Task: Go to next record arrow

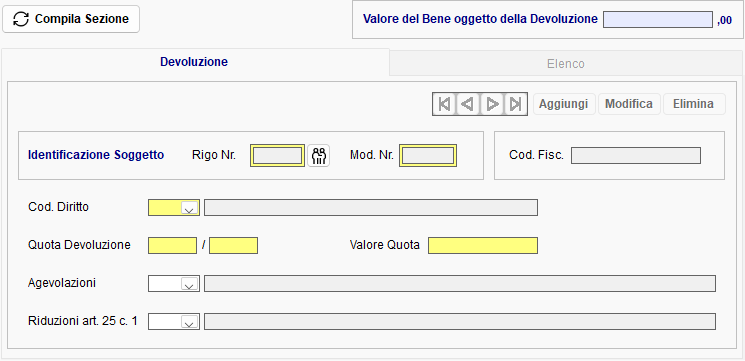Action: (492, 104)
